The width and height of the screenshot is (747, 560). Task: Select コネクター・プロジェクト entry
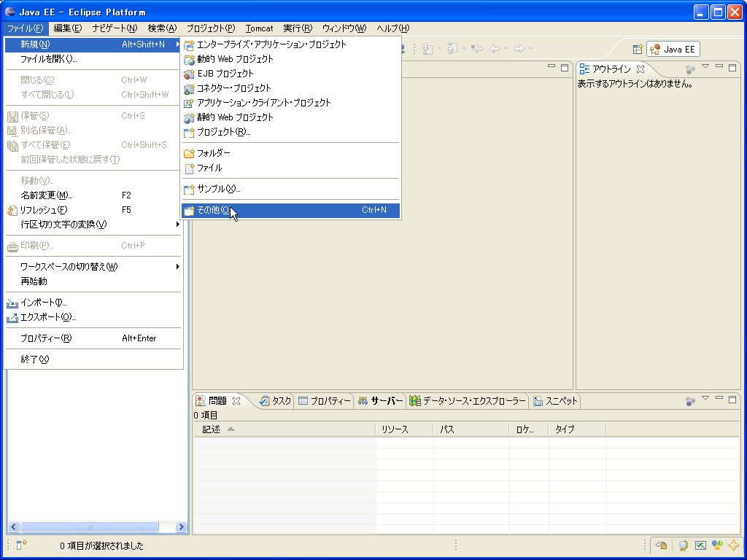pyautogui.click(x=290, y=88)
